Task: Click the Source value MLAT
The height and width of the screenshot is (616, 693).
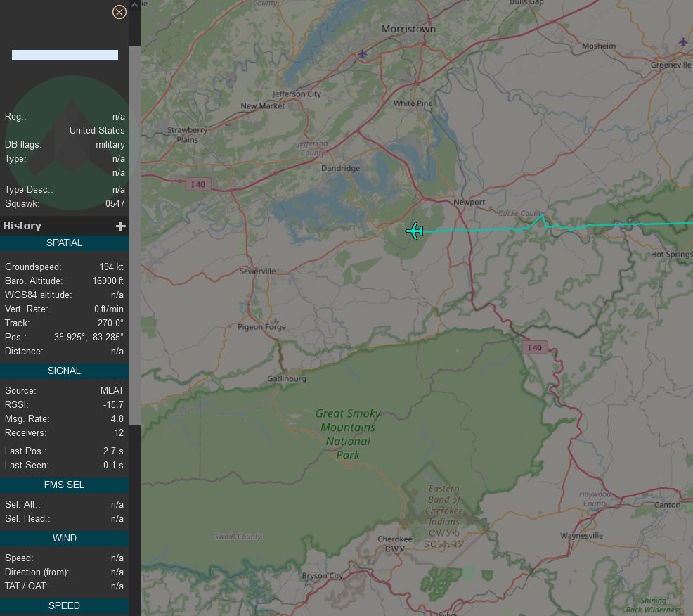Action: 112,390
